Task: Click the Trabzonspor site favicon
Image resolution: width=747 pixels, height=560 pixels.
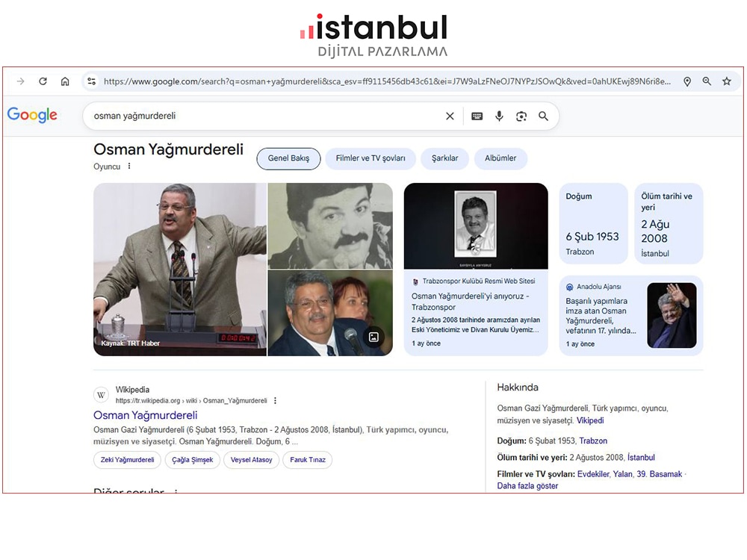Action: click(x=415, y=281)
